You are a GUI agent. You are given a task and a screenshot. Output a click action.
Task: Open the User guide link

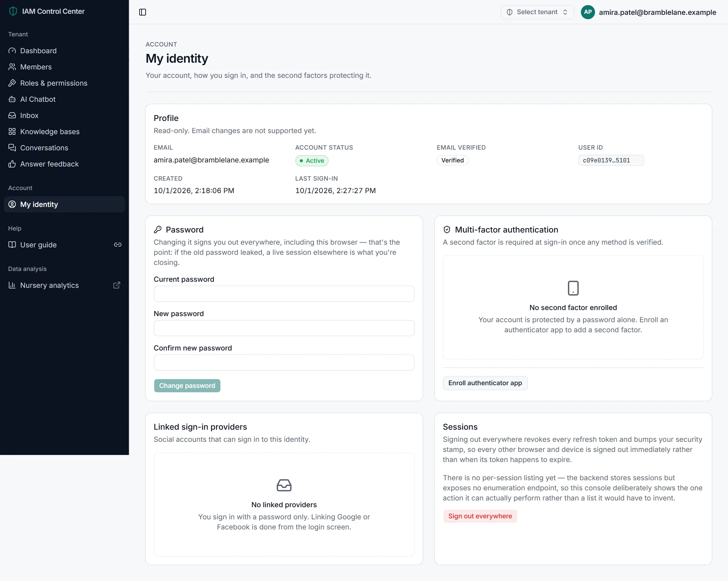[x=64, y=245]
